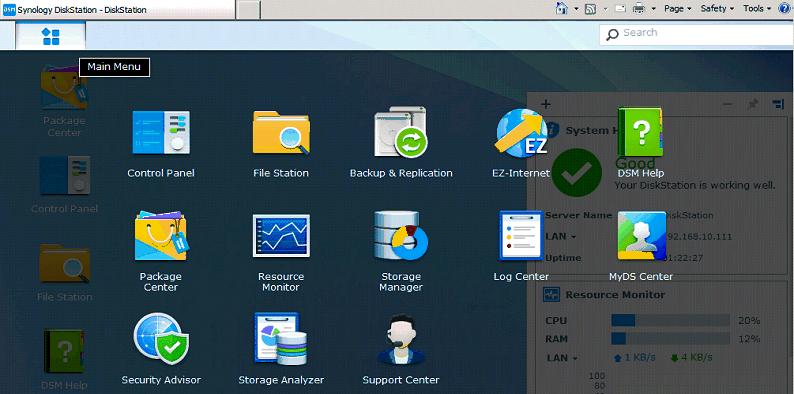Click the 'Your DiskStation is working well.' text
This screenshot has height=394, width=794.
(x=695, y=185)
